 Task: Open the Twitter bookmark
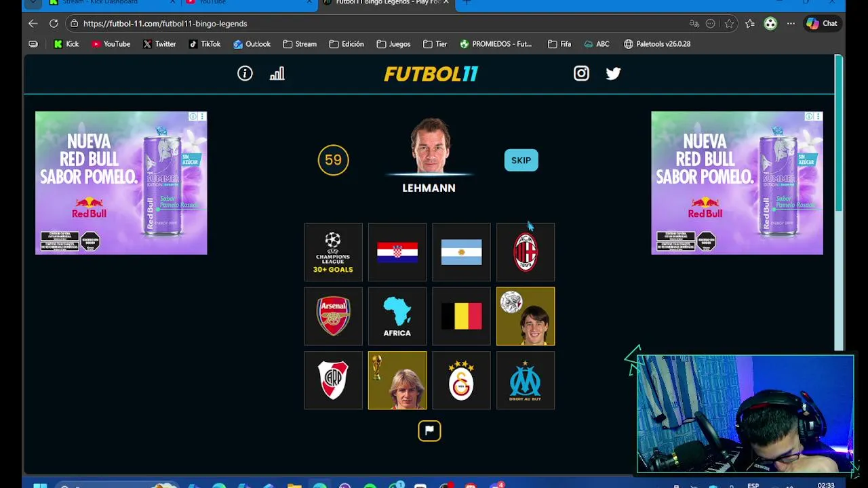[160, 44]
